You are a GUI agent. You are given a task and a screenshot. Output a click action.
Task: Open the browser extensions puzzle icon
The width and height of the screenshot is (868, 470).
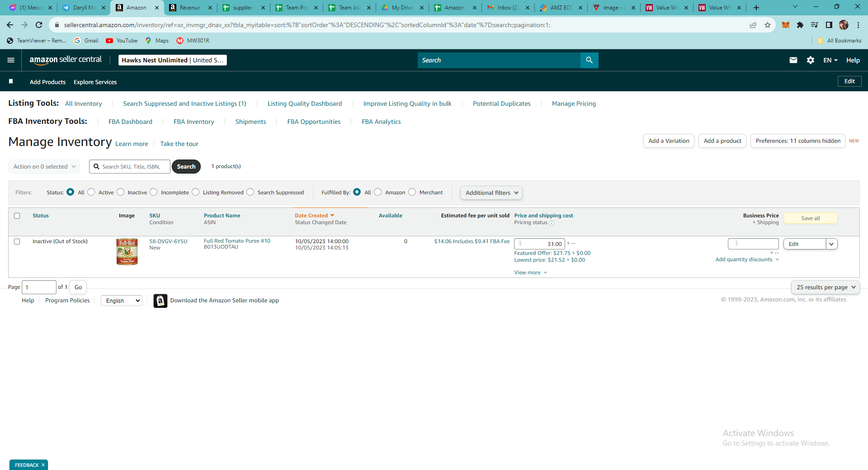point(800,25)
